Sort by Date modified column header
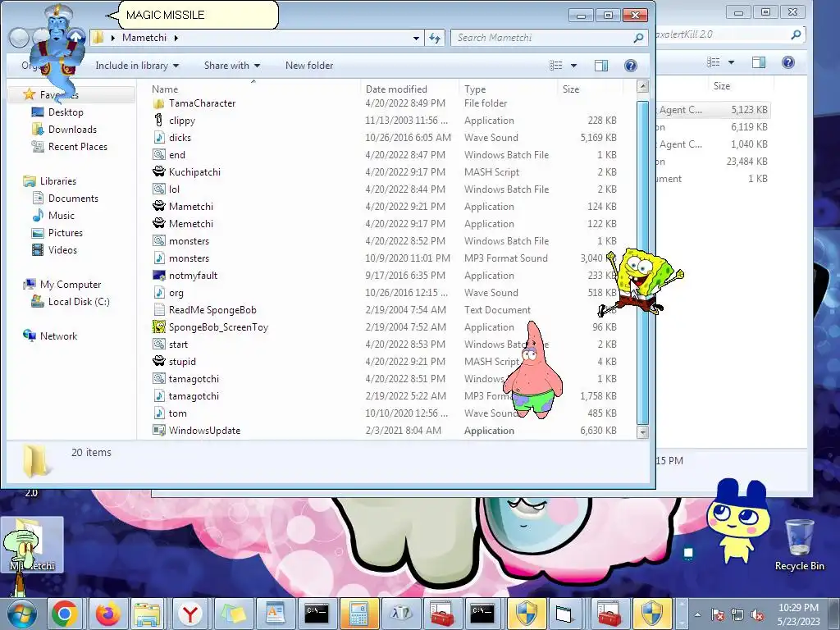The image size is (840, 630). pos(396,89)
